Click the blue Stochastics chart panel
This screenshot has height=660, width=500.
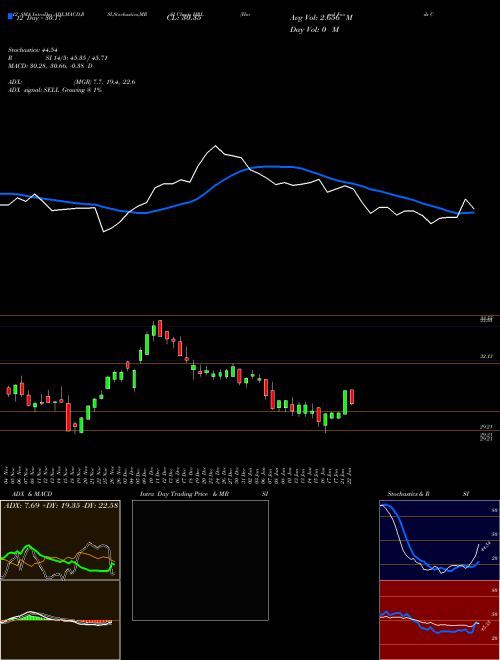click(439, 540)
